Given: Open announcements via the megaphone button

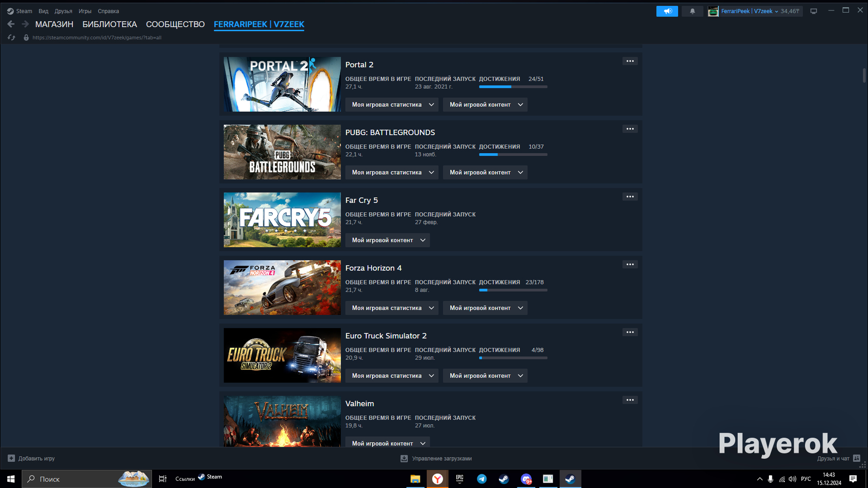Looking at the screenshot, I should pyautogui.click(x=667, y=11).
